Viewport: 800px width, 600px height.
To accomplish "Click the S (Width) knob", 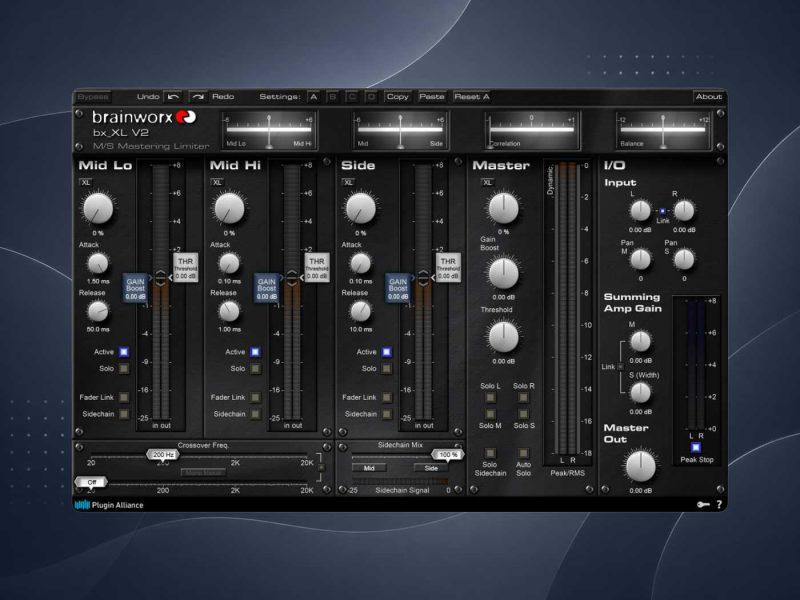I will pyautogui.click(x=640, y=393).
